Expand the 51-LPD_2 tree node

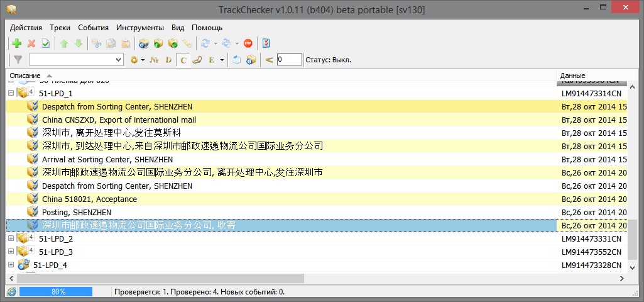pyautogui.click(x=11, y=238)
